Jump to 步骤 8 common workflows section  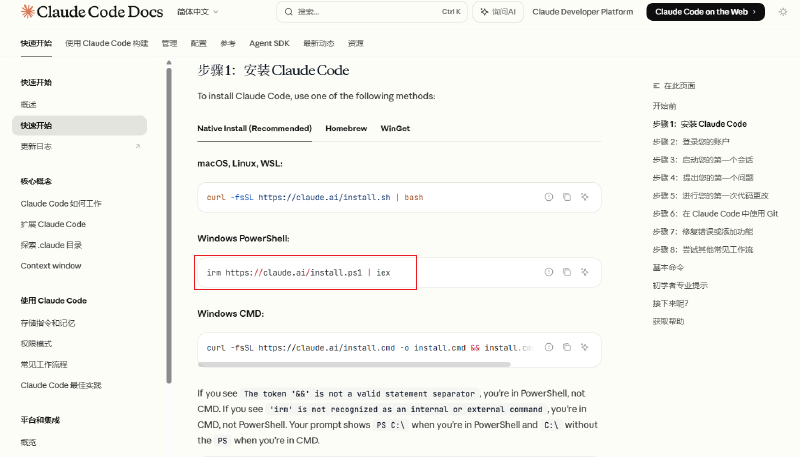click(703, 249)
